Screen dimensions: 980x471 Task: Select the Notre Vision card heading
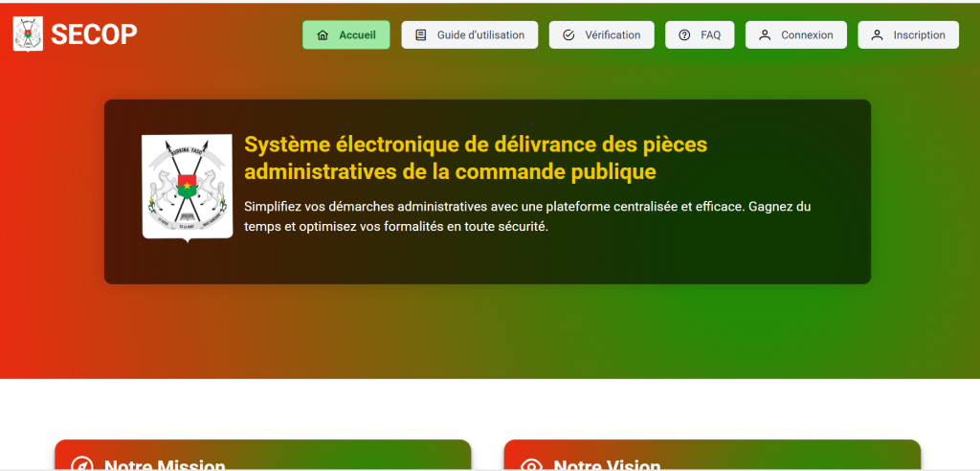click(x=607, y=464)
